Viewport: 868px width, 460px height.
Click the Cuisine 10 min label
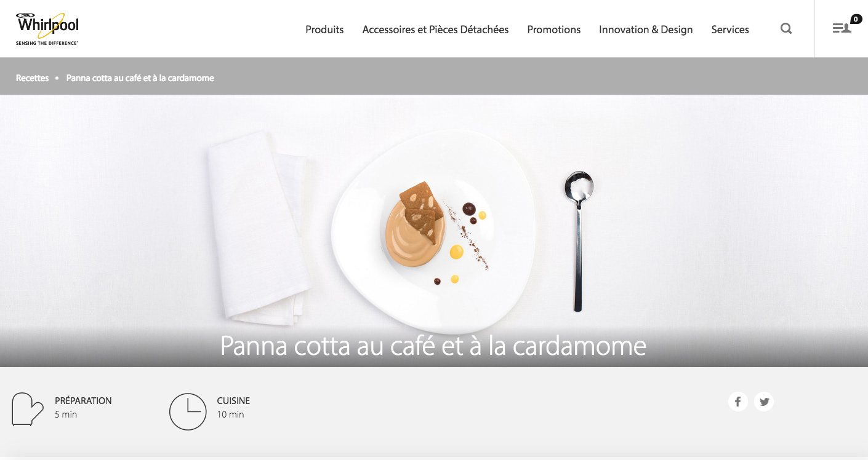[233, 407]
